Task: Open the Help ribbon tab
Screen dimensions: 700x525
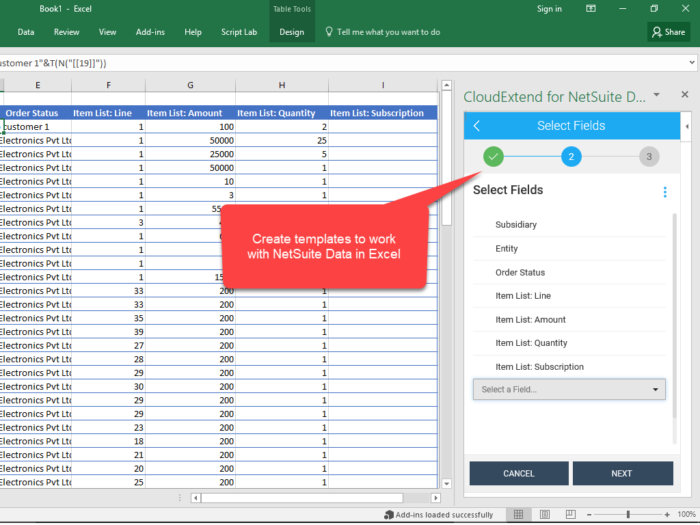Action: coord(193,32)
